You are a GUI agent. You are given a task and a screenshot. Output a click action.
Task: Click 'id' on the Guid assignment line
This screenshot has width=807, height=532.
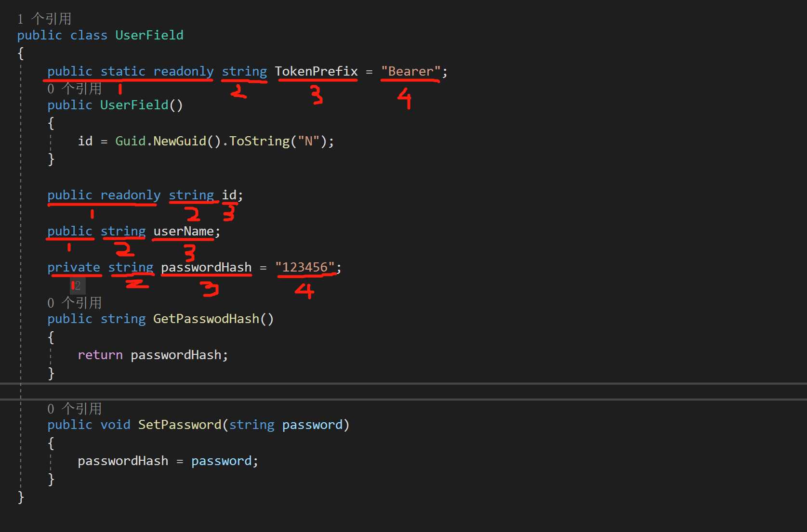[85, 141]
